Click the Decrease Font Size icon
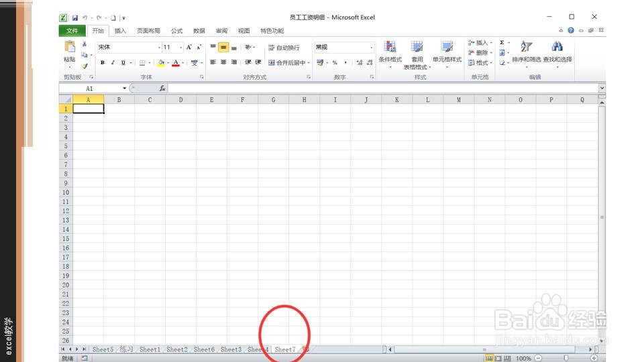The height and width of the screenshot is (362, 644). [199, 47]
